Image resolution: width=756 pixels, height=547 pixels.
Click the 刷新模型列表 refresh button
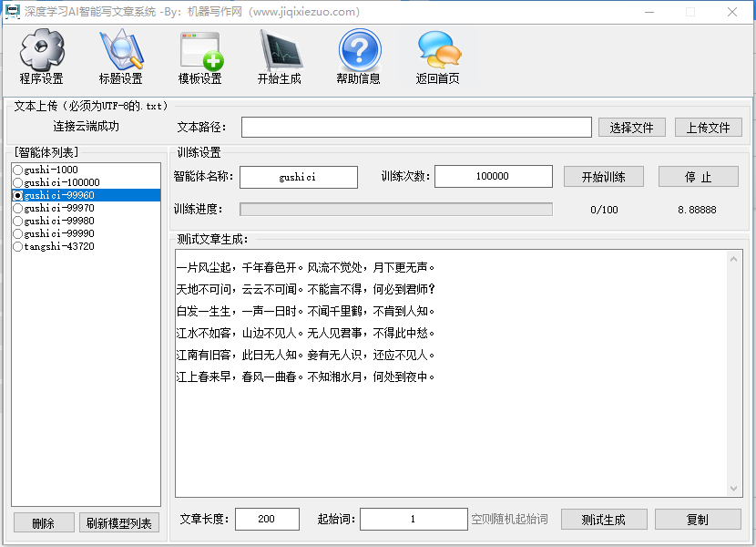point(119,523)
